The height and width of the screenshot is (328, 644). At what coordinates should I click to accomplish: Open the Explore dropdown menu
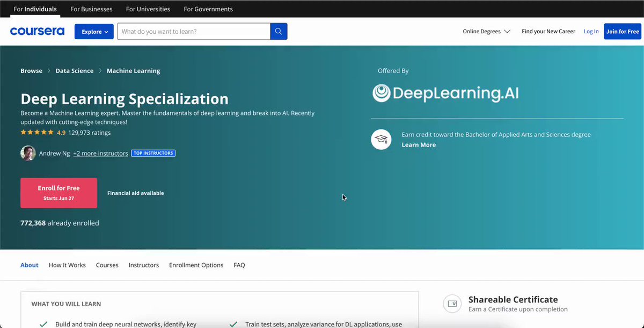94,32
